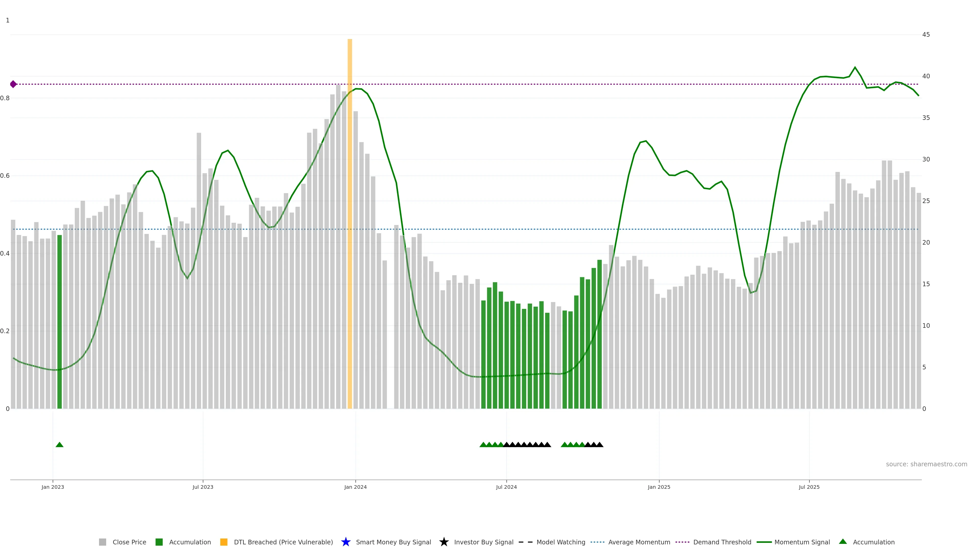Click the dotted Average Momentum legend line
Image resolution: width=980 pixels, height=551 pixels.
(597, 542)
